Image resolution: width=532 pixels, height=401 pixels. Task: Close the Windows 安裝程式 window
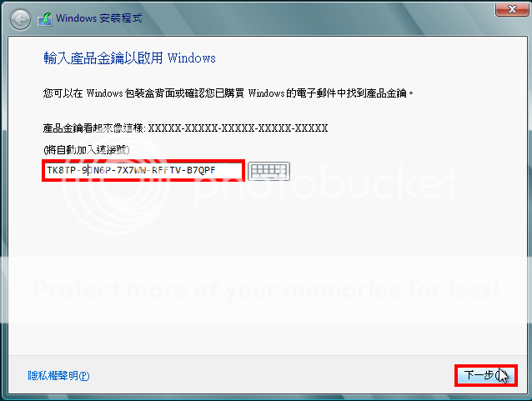(512, 9)
